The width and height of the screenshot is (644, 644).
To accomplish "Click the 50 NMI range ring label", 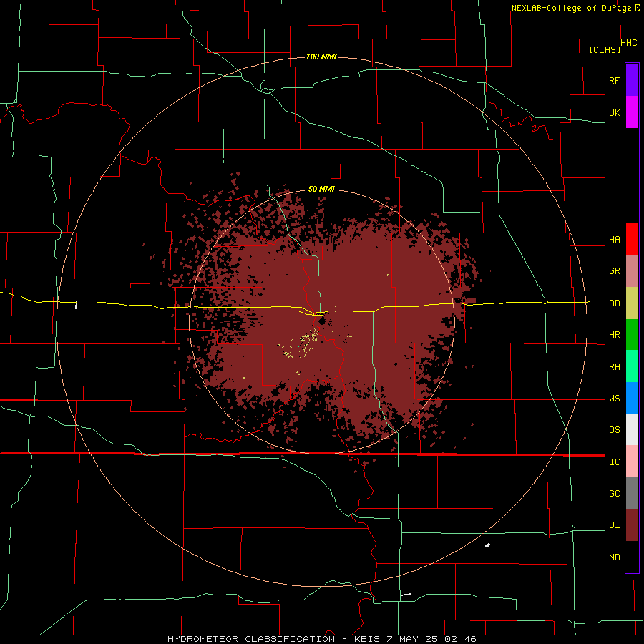I will click(321, 189).
